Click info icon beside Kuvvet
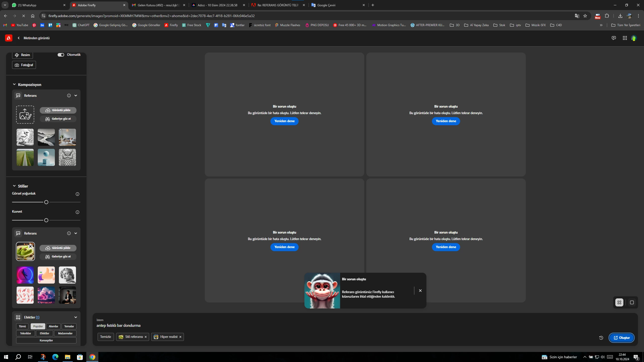Viewport: 644px width, 362px height. [x=77, y=212]
